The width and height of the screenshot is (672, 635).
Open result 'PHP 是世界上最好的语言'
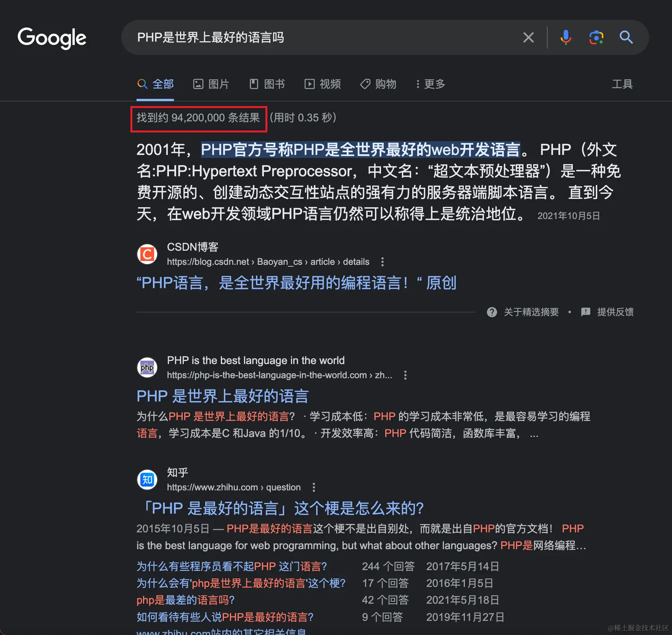pos(223,396)
